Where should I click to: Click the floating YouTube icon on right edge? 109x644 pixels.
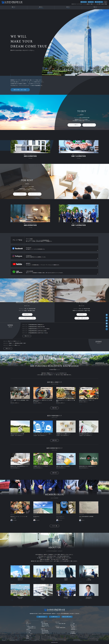[x=107, y=326]
